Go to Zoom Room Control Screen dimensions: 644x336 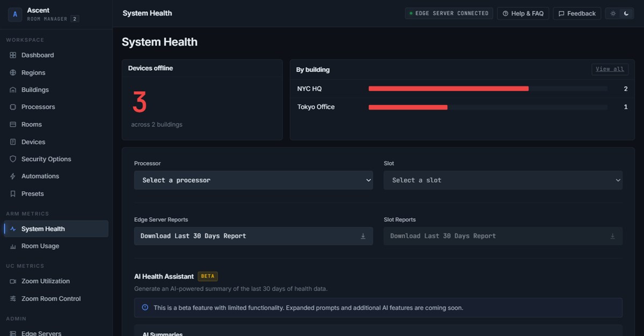click(56, 299)
